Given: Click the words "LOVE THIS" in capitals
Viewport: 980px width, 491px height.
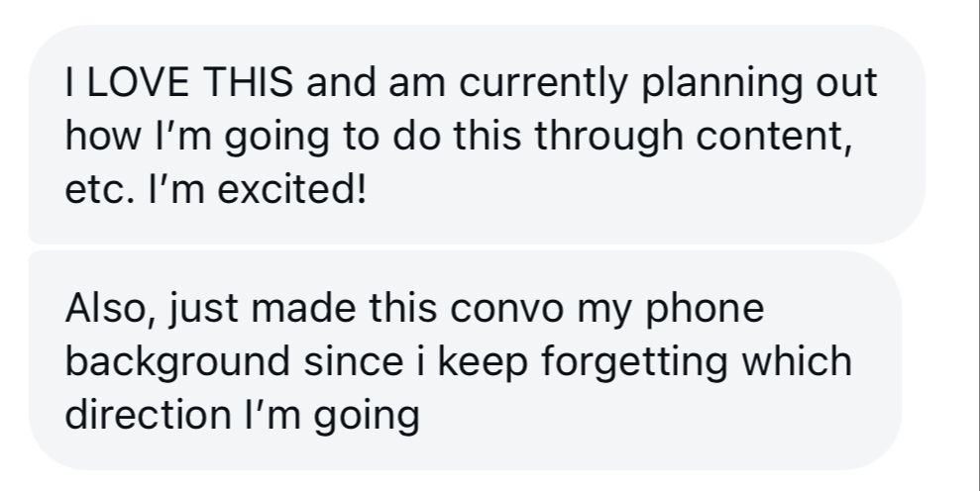Looking at the screenshot, I should 189,82.
